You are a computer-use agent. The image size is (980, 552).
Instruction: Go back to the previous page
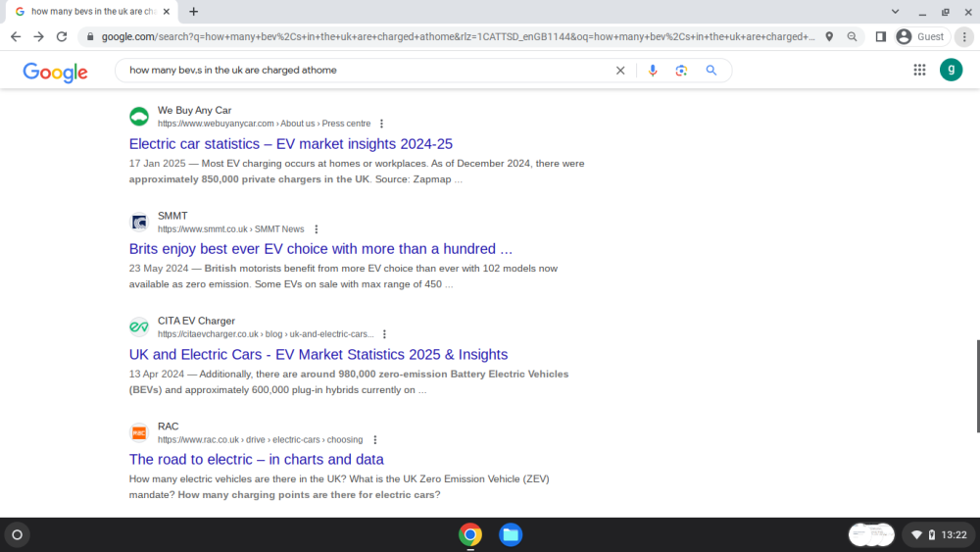click(16, 37)
